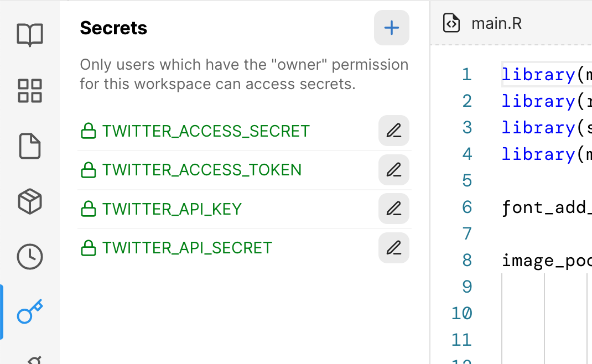
Task: Click line number 6 in the editor gutter
Action: point(467,207)
